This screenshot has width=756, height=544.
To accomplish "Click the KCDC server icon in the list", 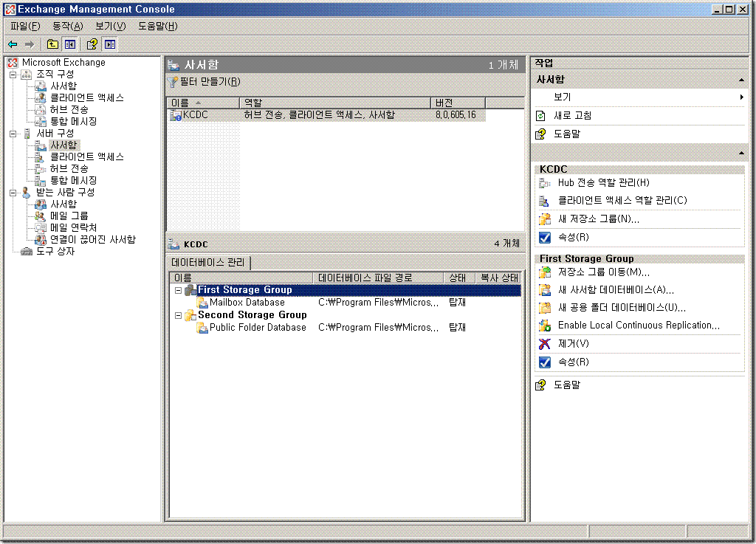I will [x=176, y=115].
